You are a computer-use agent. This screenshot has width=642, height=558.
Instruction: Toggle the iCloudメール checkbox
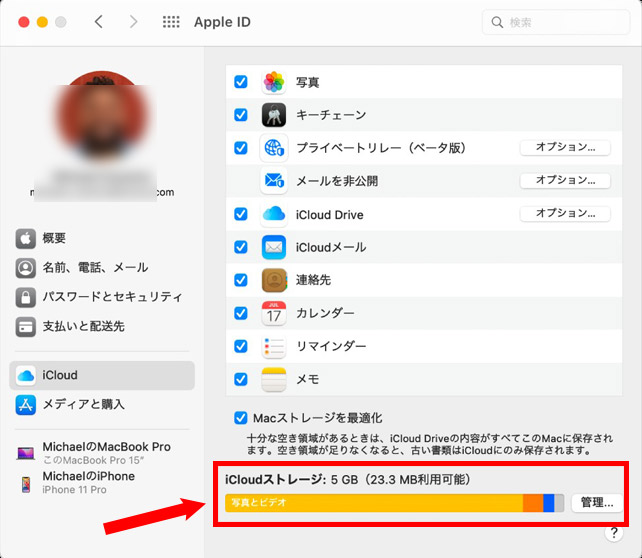point(241,247)
